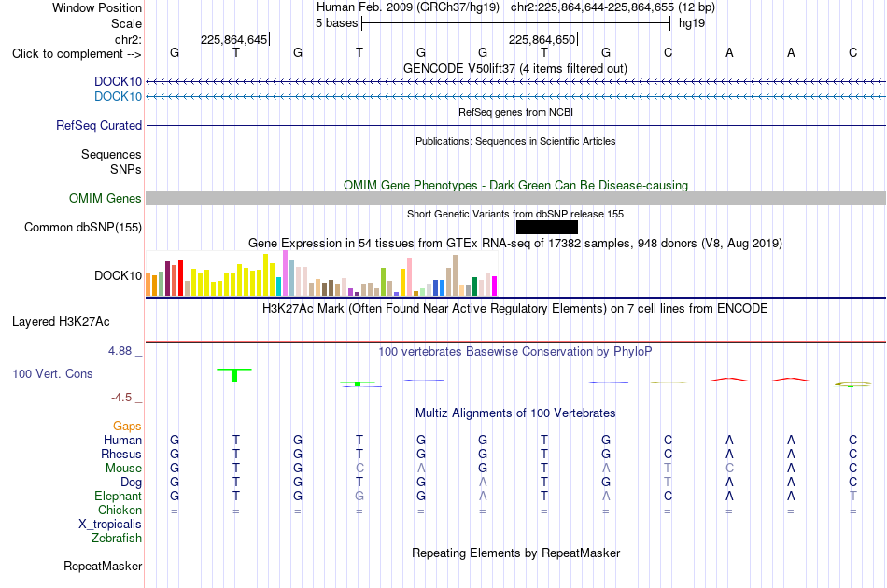Click the 225,864,645 coordinate tick

234,39
